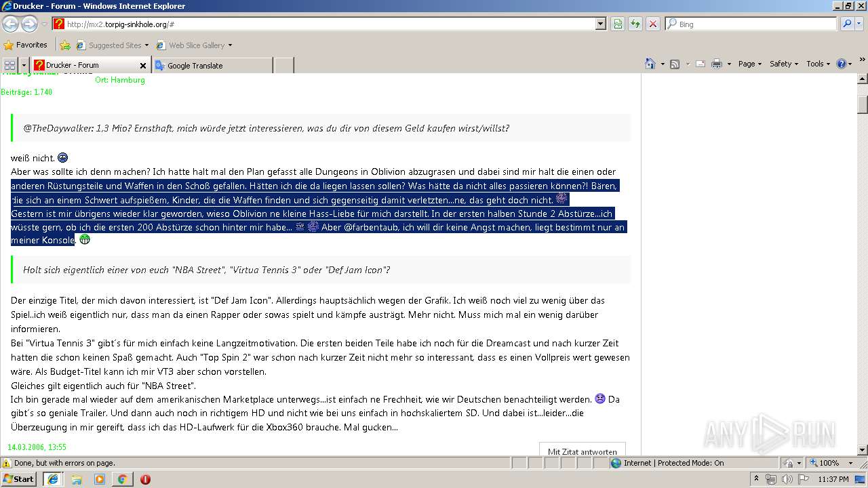Click the quote about 'NBA Street'
The width and height of the screenshot is (868, 488).
(x=321, y=270)
